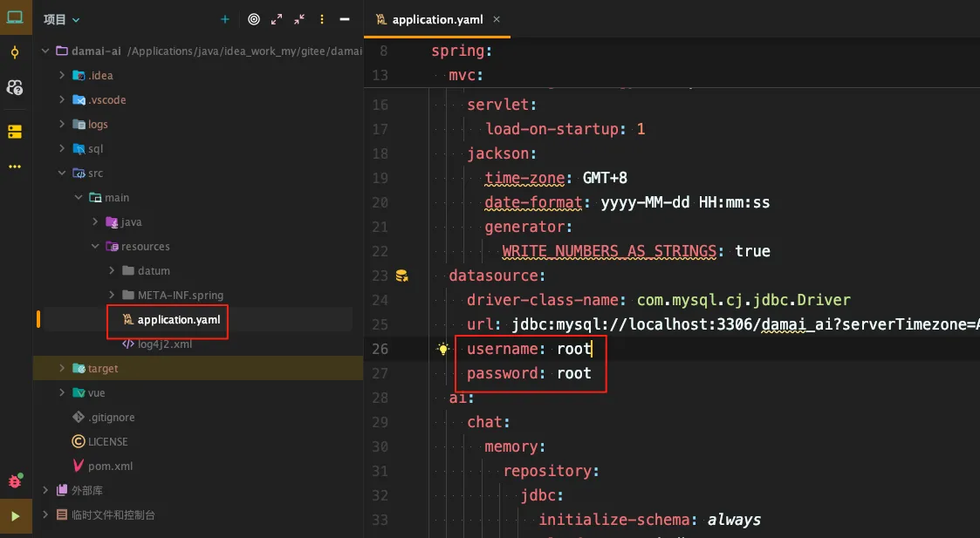Select pom.xml in the project tree
980x538 pixels.
click(110, 466)
